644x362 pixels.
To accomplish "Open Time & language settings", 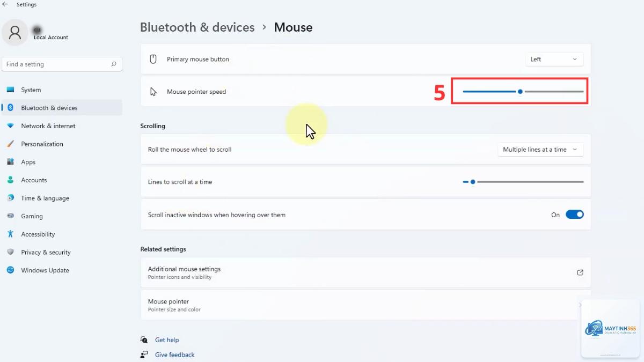I will [x=62, y=198].
